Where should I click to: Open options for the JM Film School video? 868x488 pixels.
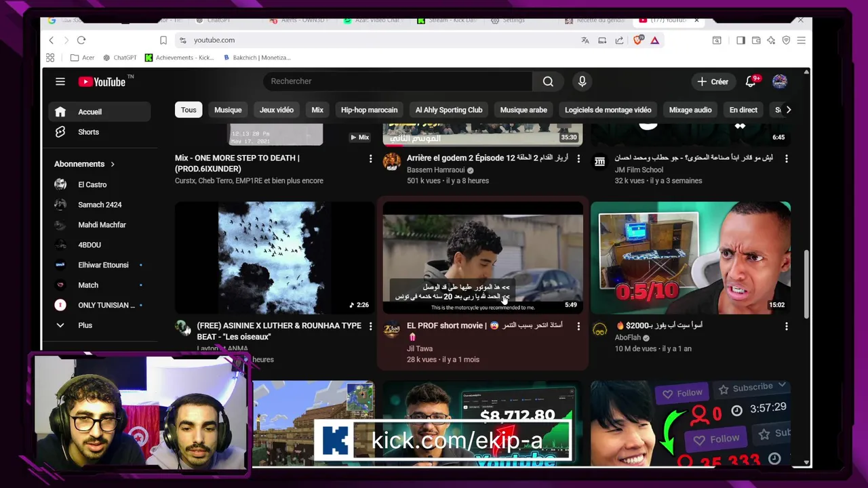pos(787,158)
